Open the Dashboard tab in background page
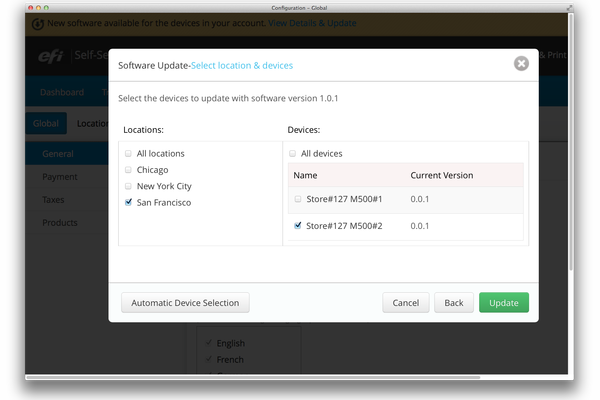Viewport: 600px width, 400px height. click(62, 92)
